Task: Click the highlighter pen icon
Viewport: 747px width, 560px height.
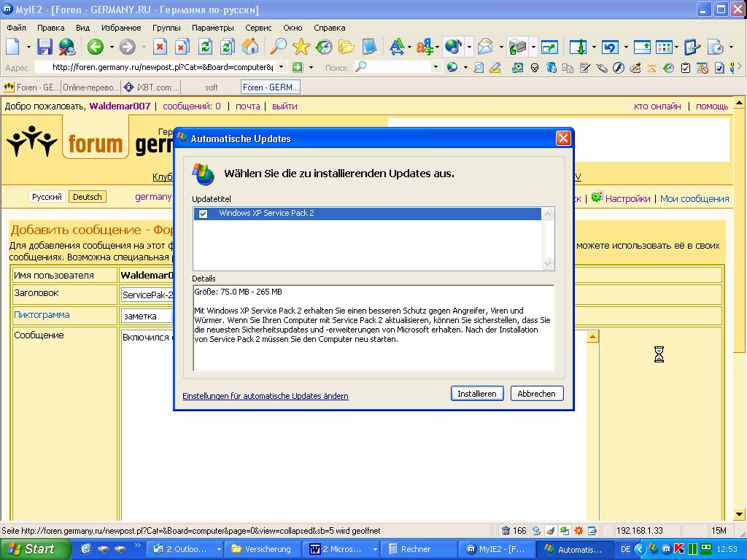Action: 495,68
